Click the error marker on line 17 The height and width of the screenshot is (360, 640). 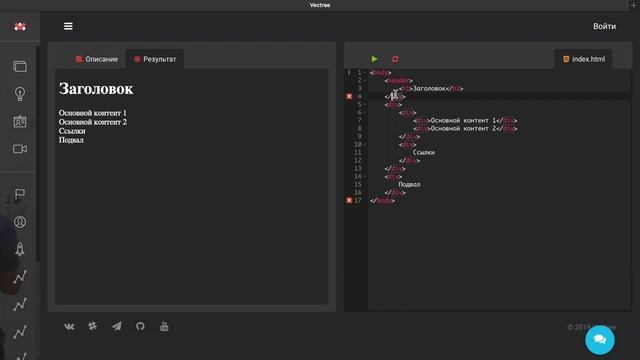(349, 200)
